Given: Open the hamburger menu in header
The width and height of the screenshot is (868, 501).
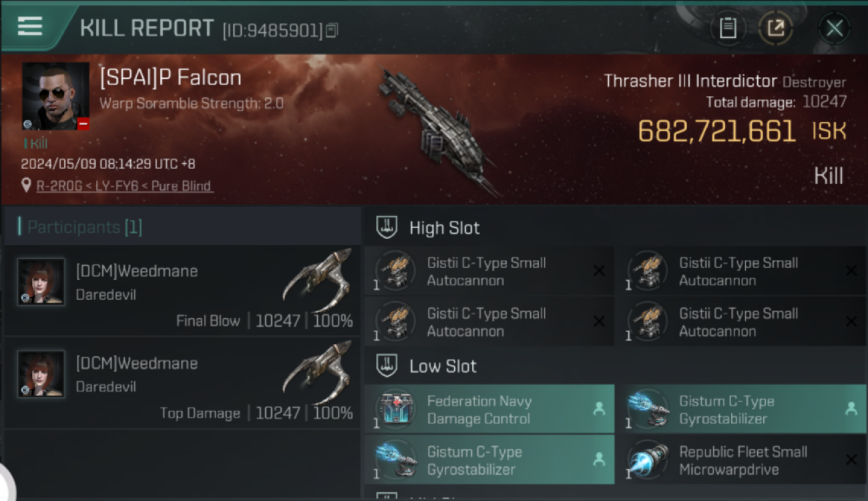Looking at the screenshot, I should pyautogui.click(x=30, y=27).
